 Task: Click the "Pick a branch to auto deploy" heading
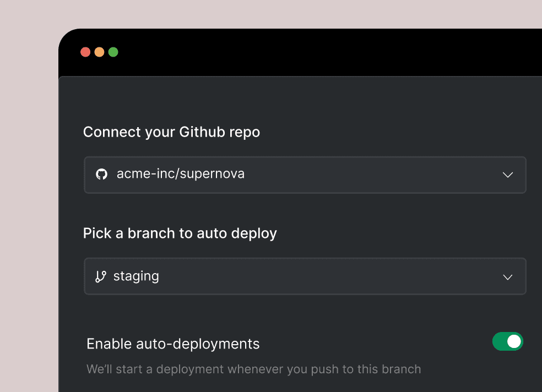180,233
